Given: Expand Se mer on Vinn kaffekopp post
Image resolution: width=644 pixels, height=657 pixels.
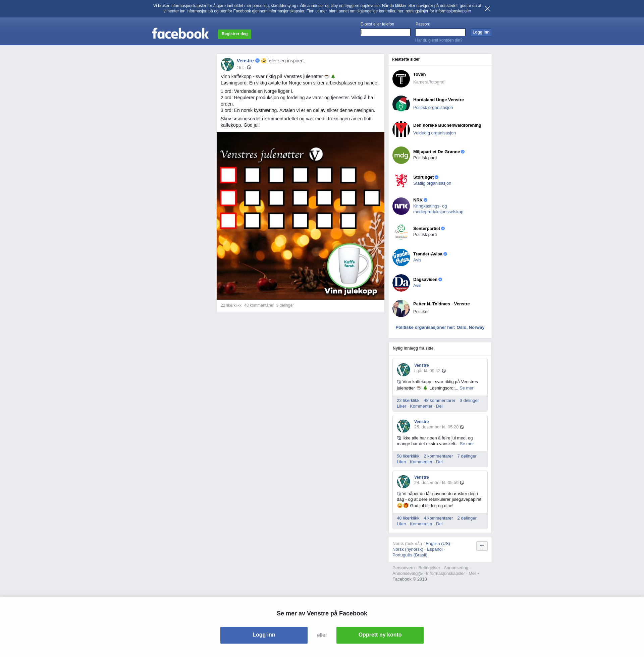Looking at the screenshot, I should click(466, 388).
